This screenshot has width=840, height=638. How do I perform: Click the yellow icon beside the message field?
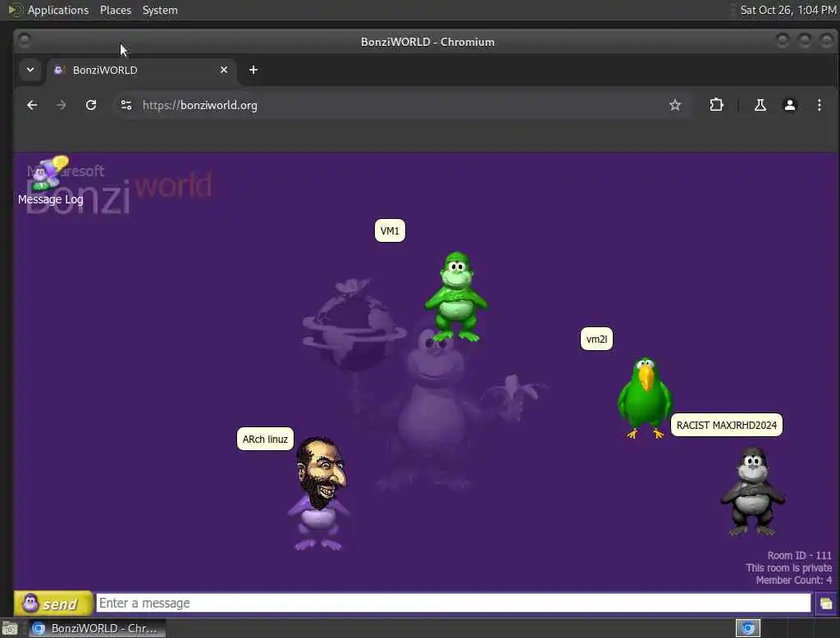pyautogui.click(x=825, y=604)
